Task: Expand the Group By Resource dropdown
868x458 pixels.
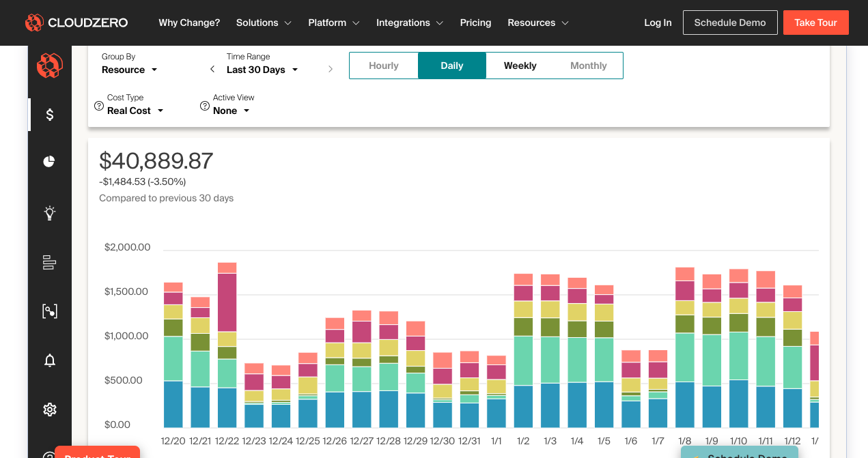Action: click(130, 70)
